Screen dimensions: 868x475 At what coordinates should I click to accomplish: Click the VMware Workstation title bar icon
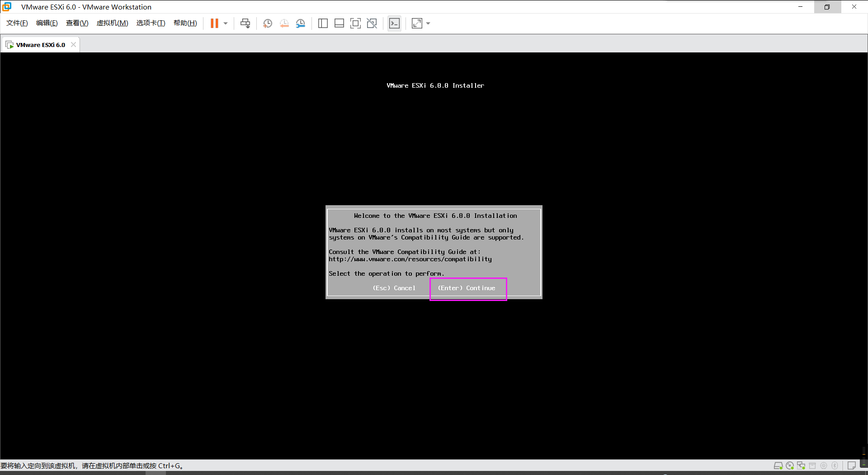7,7
